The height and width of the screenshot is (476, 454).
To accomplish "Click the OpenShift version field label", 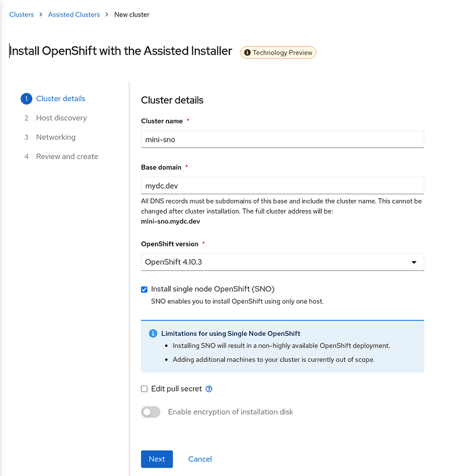I will point(170,244).
